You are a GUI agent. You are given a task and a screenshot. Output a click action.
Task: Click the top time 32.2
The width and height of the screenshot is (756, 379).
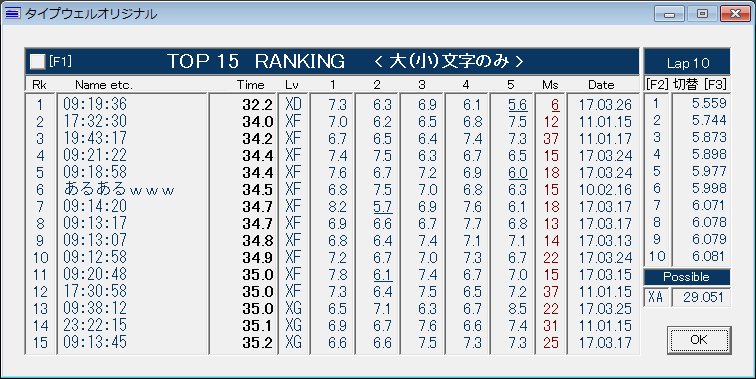click(x=257, y=105)
